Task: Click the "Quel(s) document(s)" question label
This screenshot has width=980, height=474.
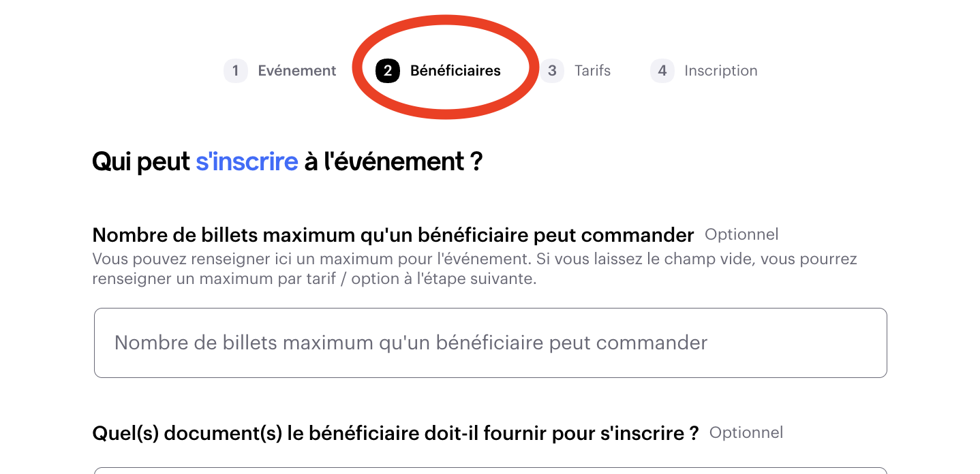Action: coord(395,433)
